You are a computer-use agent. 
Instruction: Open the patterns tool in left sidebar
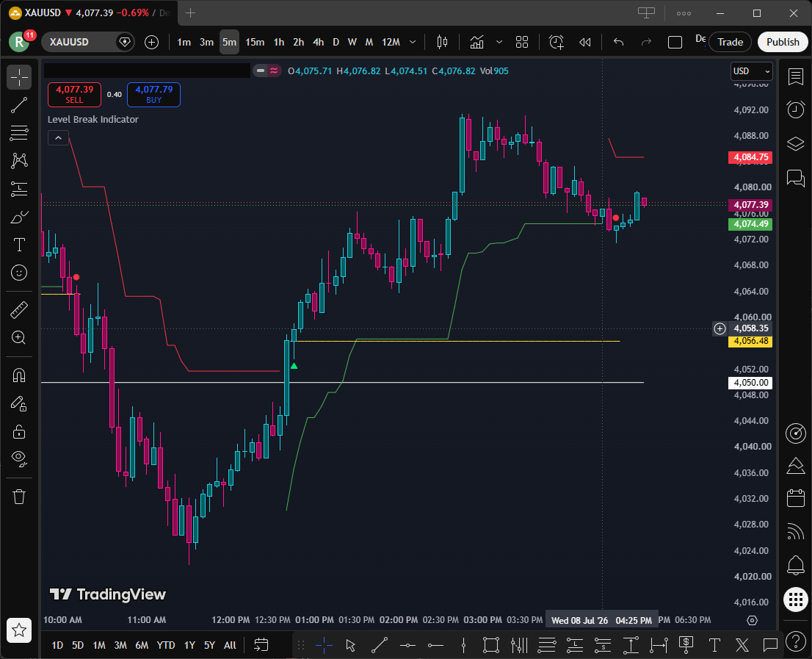click(x=19, y=160)
